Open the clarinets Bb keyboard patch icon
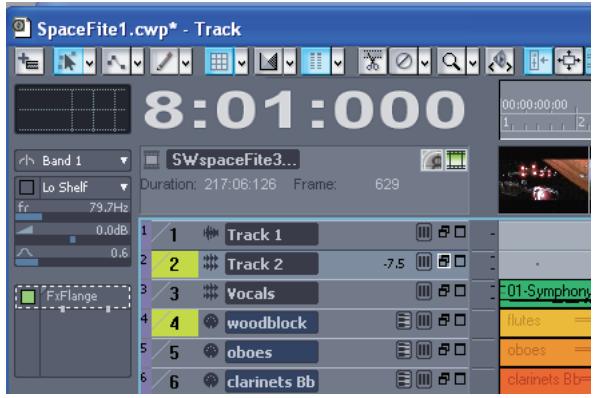 point(403,379)
